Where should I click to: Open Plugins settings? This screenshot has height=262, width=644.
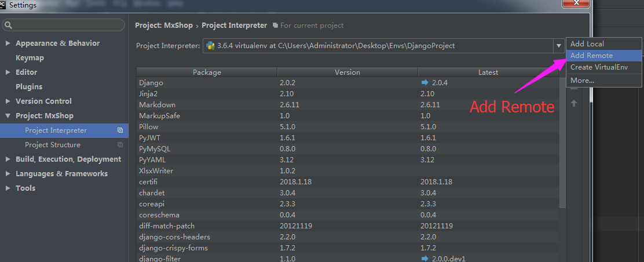click(29, 87)
